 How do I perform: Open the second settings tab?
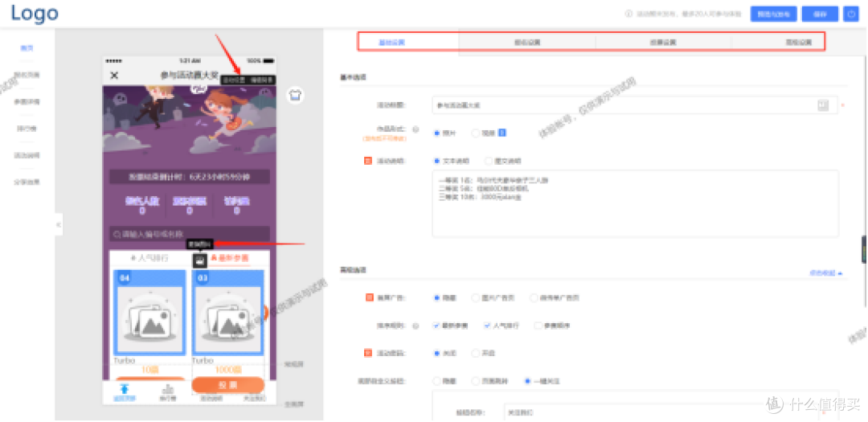coord(527,42)
